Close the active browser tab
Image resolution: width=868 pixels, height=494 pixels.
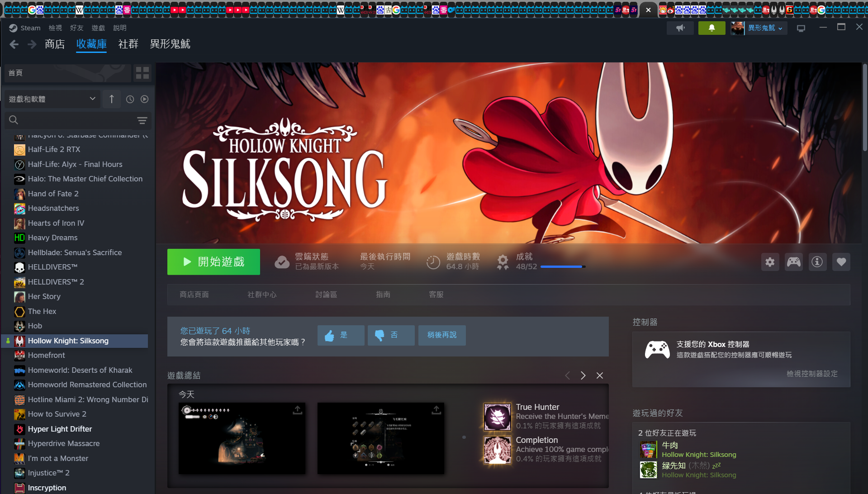(x=648, y=10)
